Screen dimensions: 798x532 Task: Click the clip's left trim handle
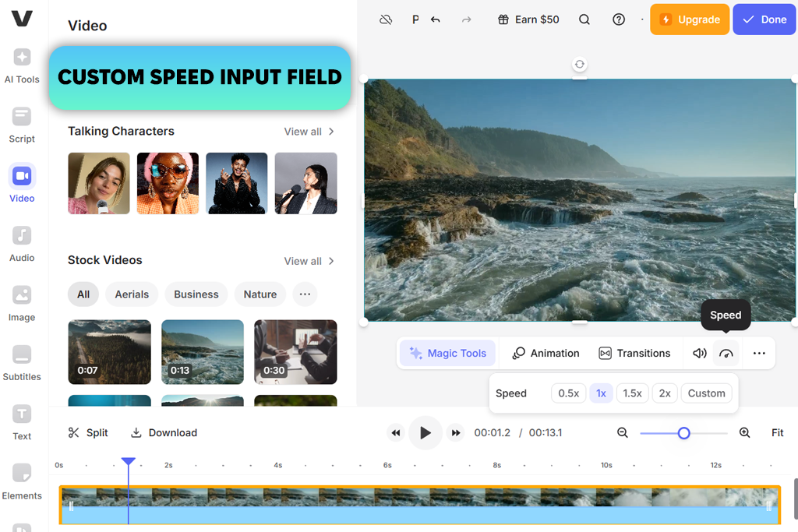(x=71, y=506)
